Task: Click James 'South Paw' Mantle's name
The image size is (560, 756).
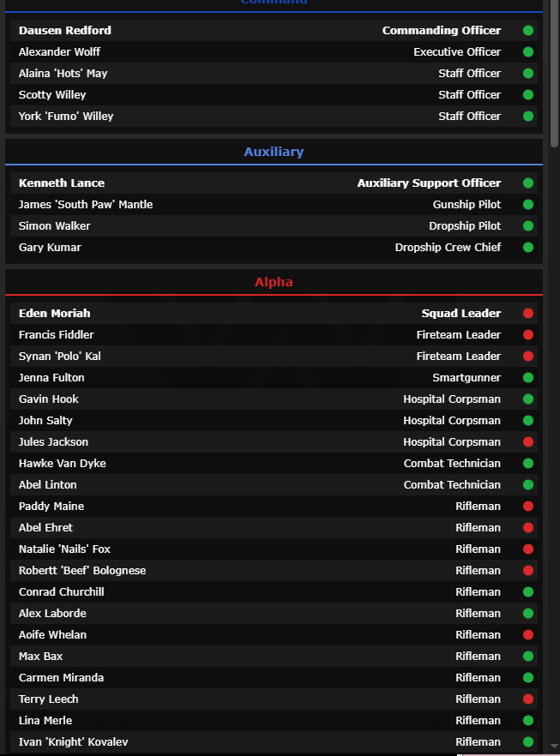Action: point(86,205)
